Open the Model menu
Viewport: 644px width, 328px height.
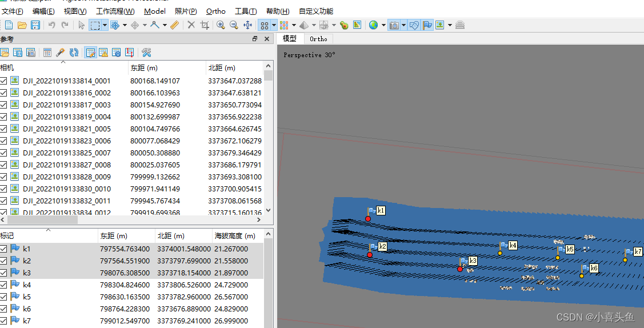click(155, 11)
